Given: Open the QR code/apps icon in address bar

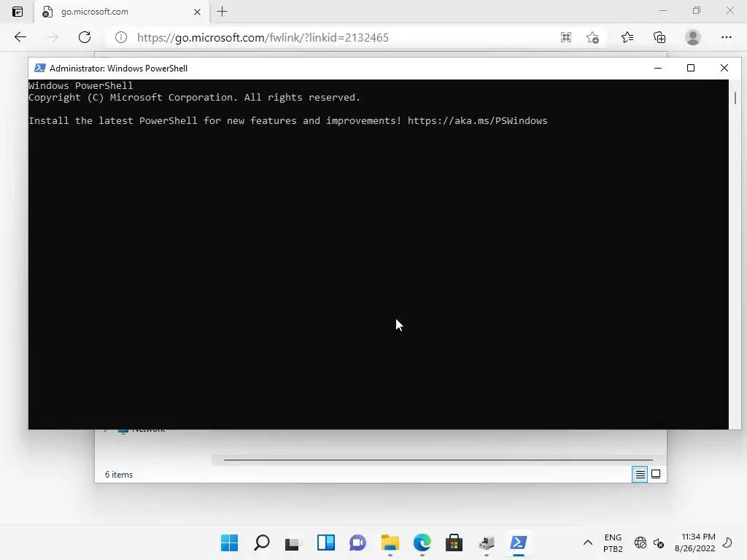Looking at the screenshot, I should [565, 37].
